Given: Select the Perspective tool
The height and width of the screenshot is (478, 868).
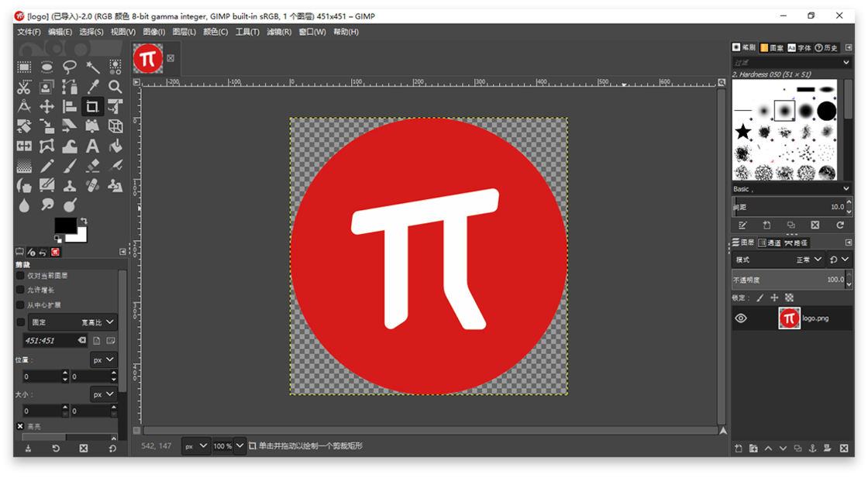Looking at the screenshot, I should pos(92,126).
